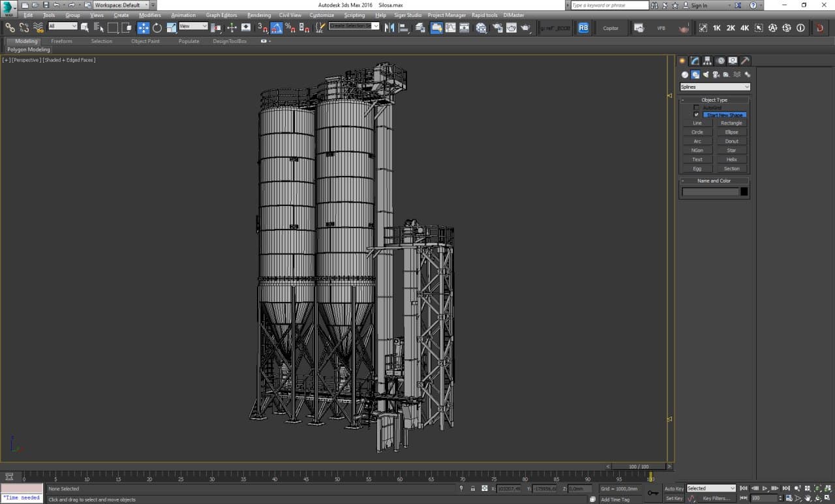This screenshot has width=835, height=504.
Task: Activate the Select and Rotate tool
Action: click(x=157, y=28)
